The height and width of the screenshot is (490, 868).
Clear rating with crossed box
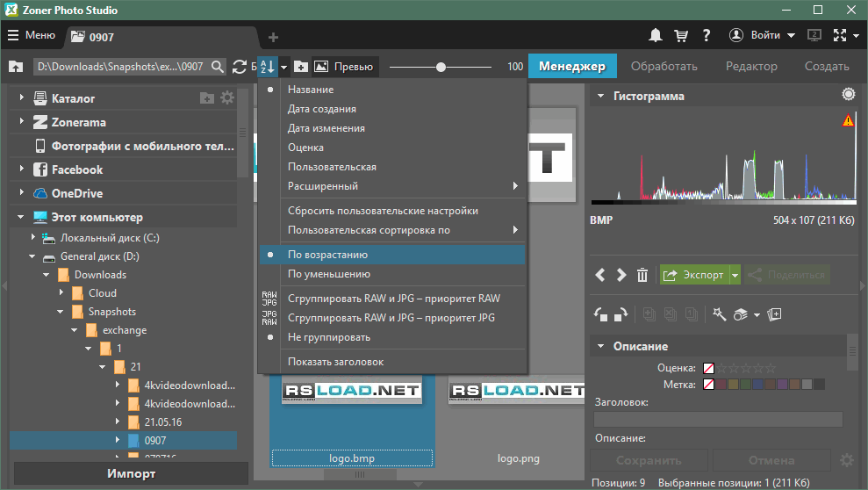click(708, 368)
